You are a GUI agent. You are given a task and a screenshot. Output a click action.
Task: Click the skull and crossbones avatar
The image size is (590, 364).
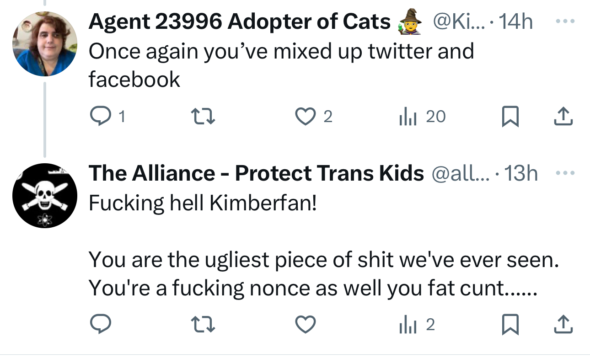pyautogui.click(x=44, y=196)
